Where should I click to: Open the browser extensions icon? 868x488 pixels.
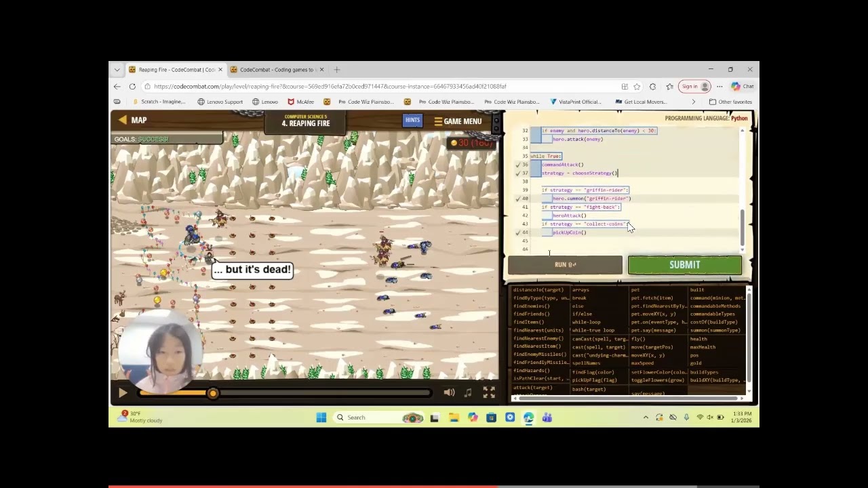(x=652, y=87)
